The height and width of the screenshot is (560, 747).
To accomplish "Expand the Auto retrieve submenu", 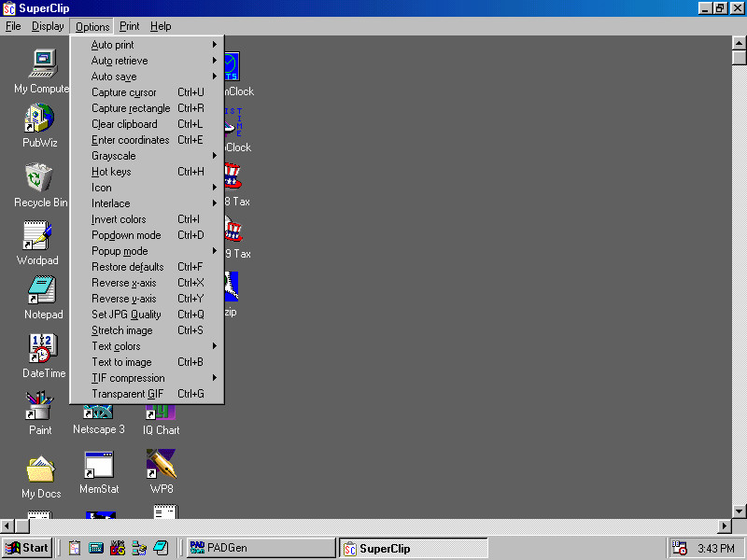I will pos(147,61).
